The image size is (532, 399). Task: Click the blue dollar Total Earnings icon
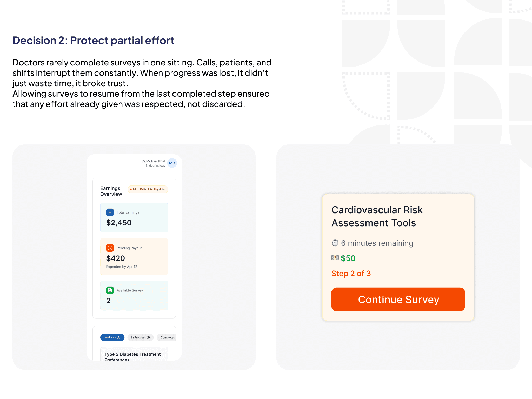pos(110,212)
